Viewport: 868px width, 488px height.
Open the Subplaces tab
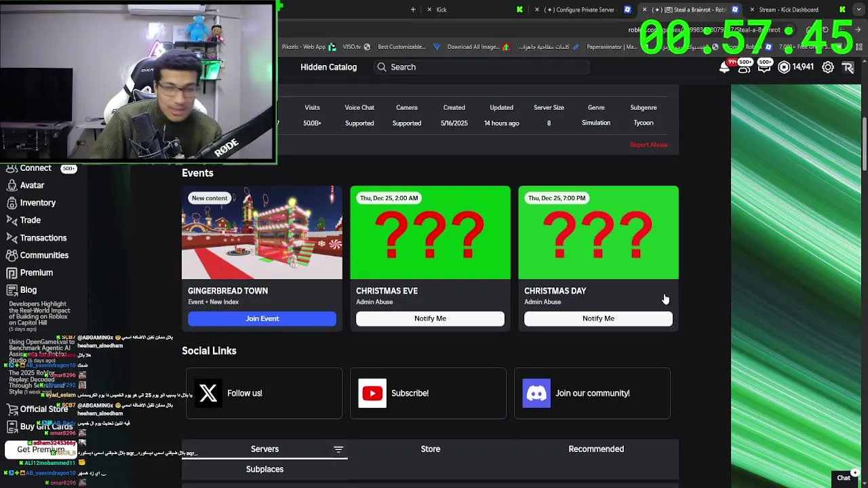264,469
